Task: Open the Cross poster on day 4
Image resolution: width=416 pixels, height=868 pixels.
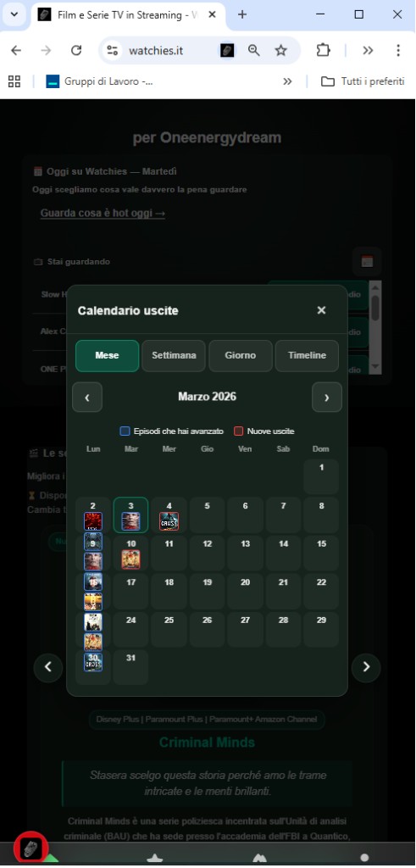Action: [169, 521]
